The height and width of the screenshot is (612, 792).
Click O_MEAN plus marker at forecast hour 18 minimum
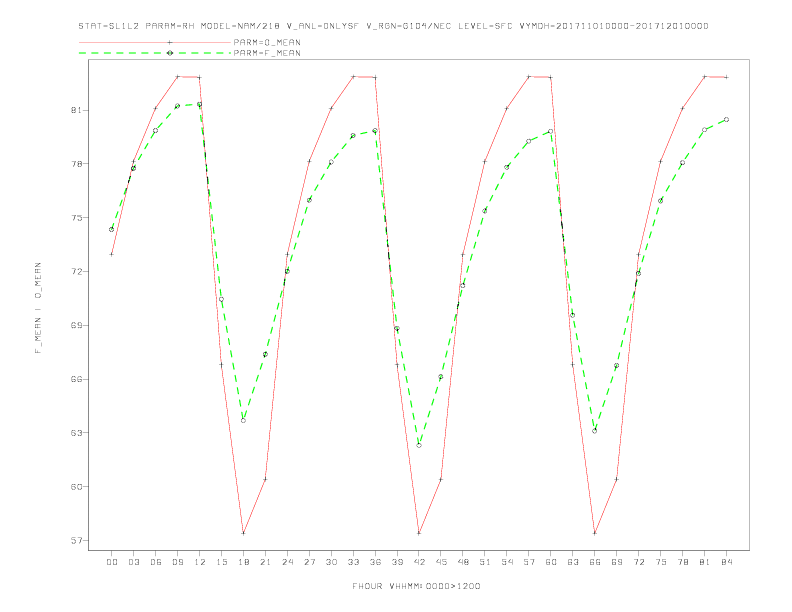[243, 533]
